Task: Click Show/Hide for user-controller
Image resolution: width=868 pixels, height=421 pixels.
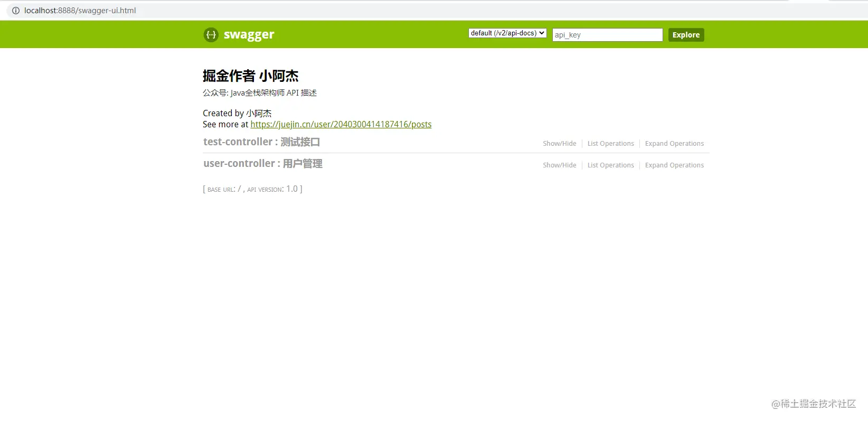Action: (x=560, y=165)
